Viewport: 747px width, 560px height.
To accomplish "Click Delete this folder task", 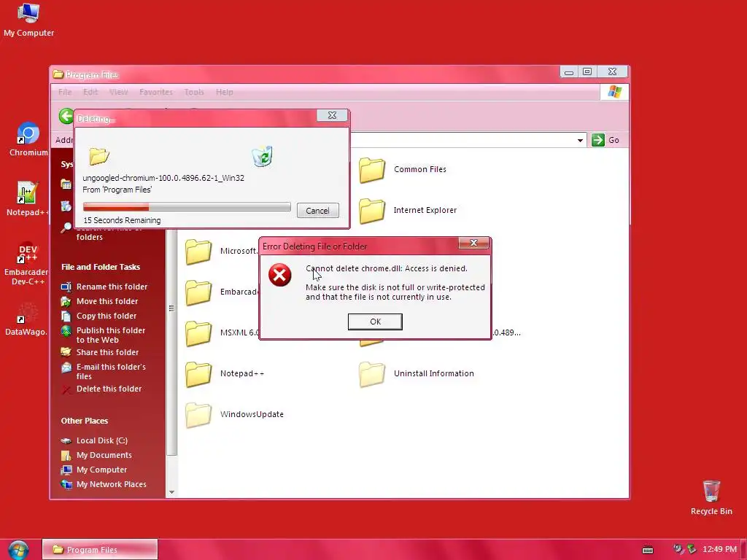I will point(101,389).
